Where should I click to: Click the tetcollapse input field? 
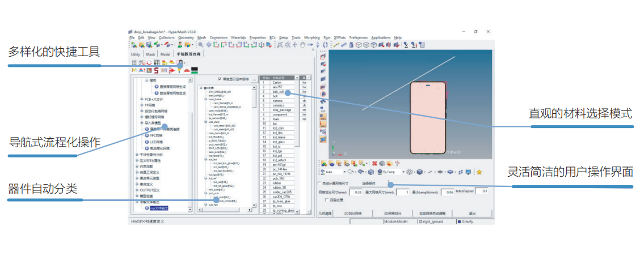[x=482, y=191]
